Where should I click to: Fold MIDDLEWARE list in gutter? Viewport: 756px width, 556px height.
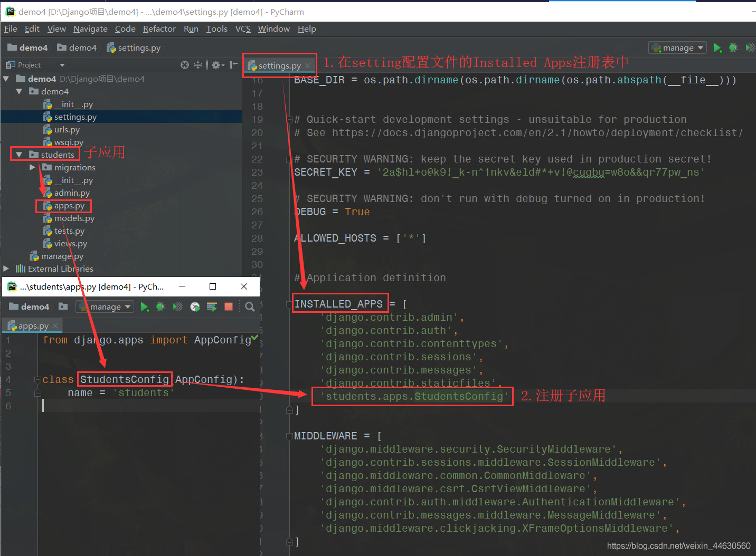pyautogui.click(x=289, y=436)
